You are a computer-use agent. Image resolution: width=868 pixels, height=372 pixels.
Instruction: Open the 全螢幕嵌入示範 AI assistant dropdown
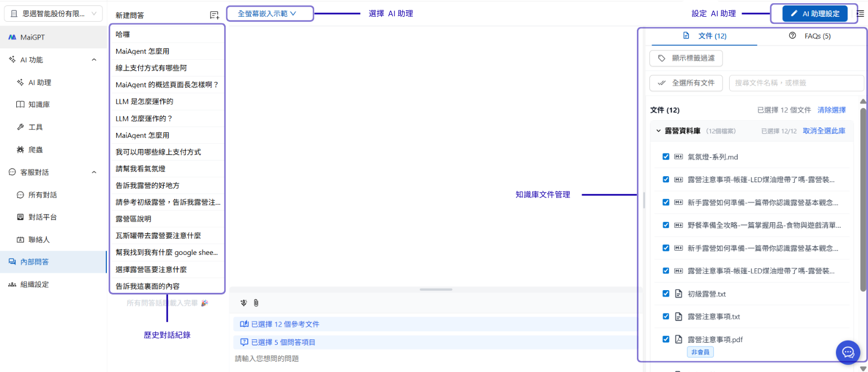tap(270, 14)
